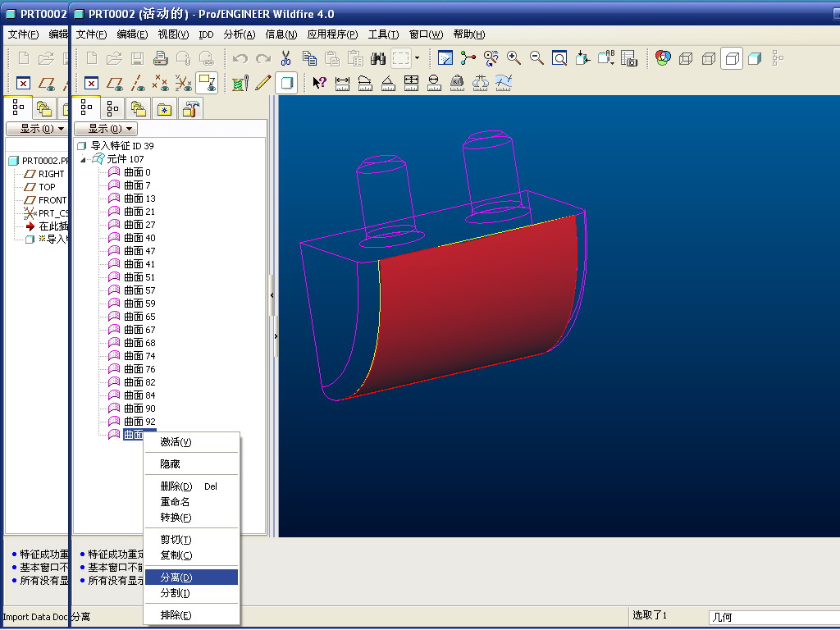The width and height of the screenshot is (840, 630).
Task: Click the Curvature analysis icon
Action: (x=504, y=83)
